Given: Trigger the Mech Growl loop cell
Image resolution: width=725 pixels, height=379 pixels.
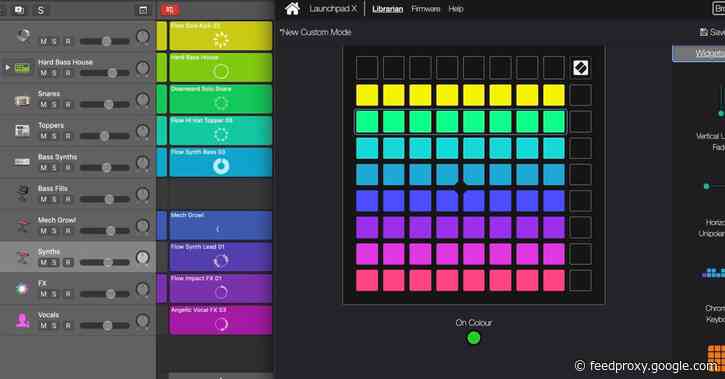Looking at the screenshot, I should pos(221,226).
